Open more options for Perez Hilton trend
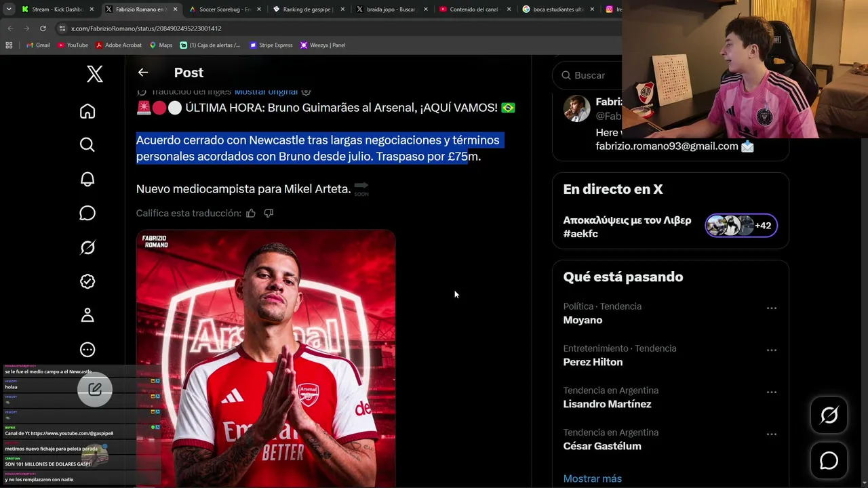868x488 pixels. [x=772, y=350]
